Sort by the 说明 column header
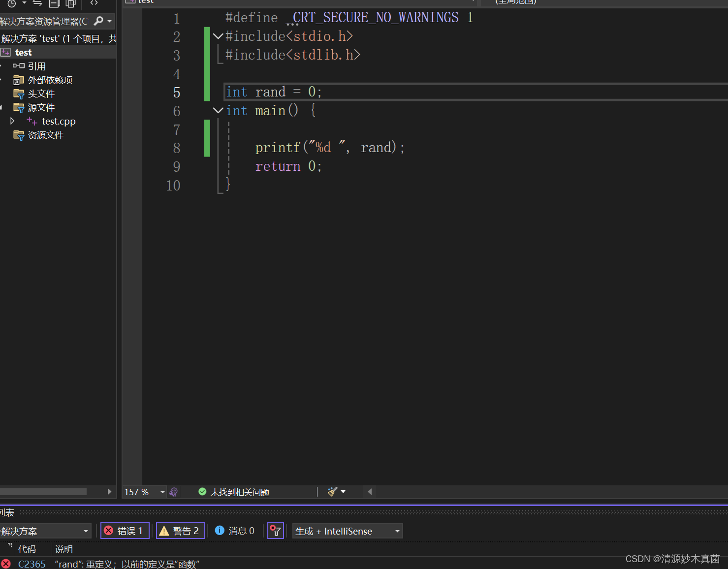The width and height of the screenshot is (728, 569). pyautogui.click(x=64, y=549)
